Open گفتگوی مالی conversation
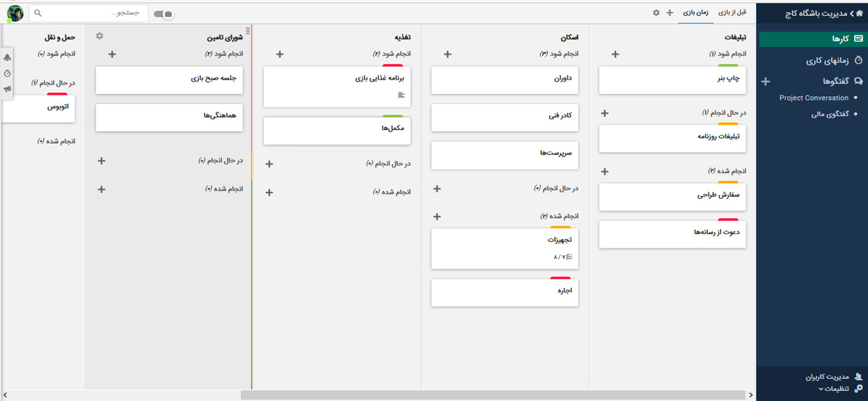Image resolution: width=868 pixels, height=401 pixels. tap(830, 113)
